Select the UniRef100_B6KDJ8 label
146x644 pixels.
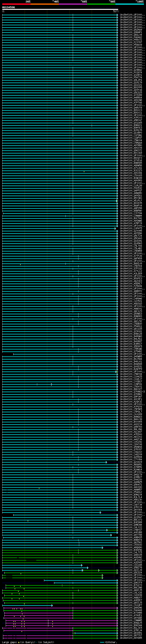[131, 263]
